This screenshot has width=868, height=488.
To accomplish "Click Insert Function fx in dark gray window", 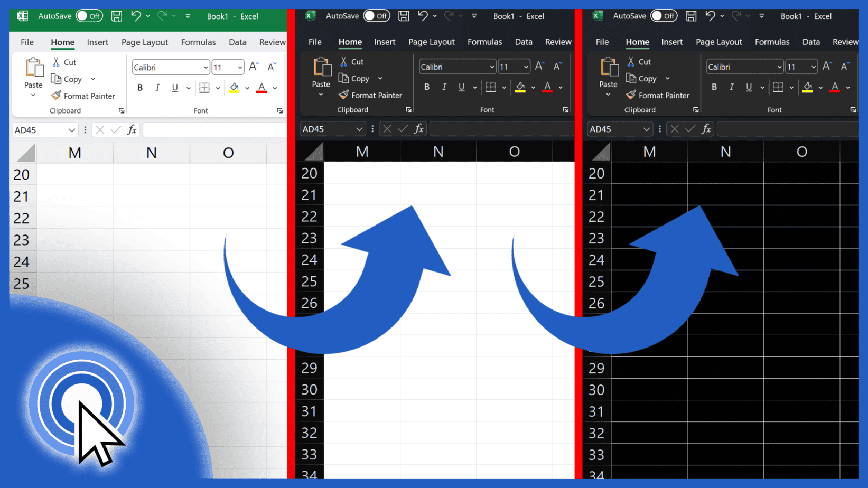I will click(x=419, y=129).
